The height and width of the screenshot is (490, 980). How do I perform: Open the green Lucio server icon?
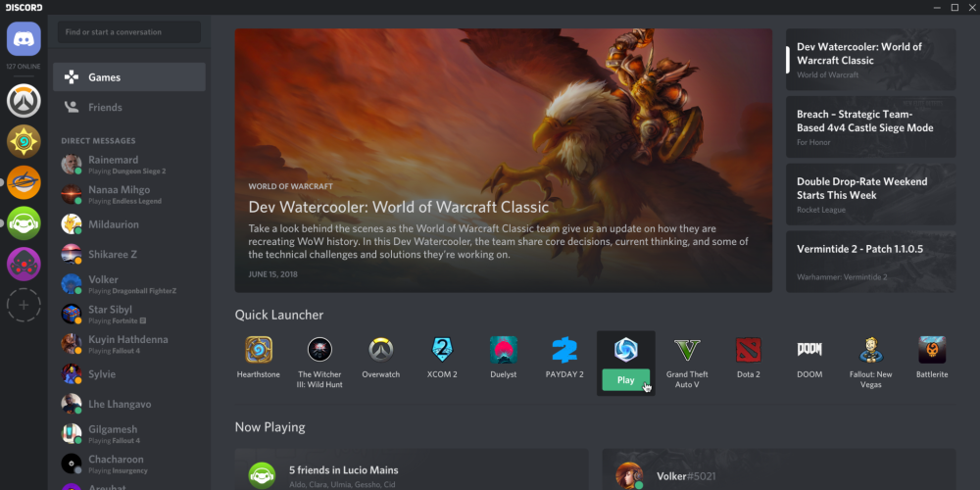click(x=24, y=223)
